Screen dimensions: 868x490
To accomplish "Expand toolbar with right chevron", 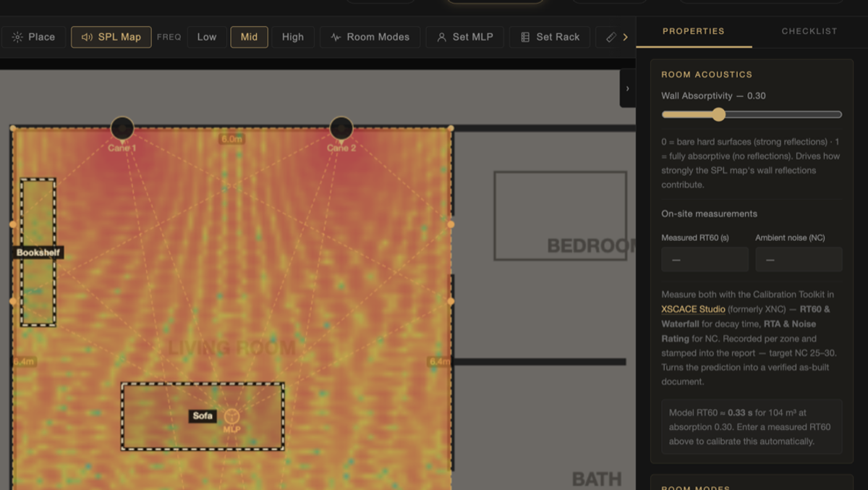I will coord(625,37).
